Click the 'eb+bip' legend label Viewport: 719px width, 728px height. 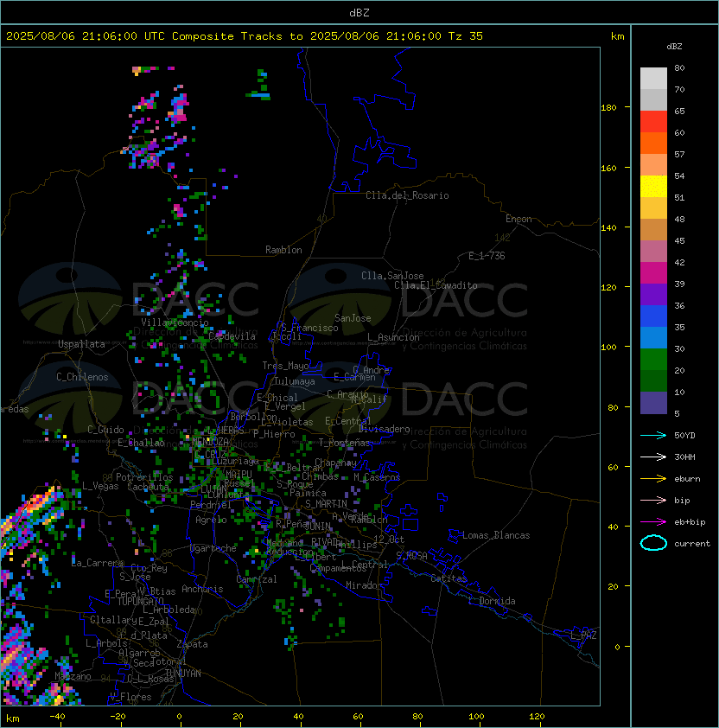point(690,522)
